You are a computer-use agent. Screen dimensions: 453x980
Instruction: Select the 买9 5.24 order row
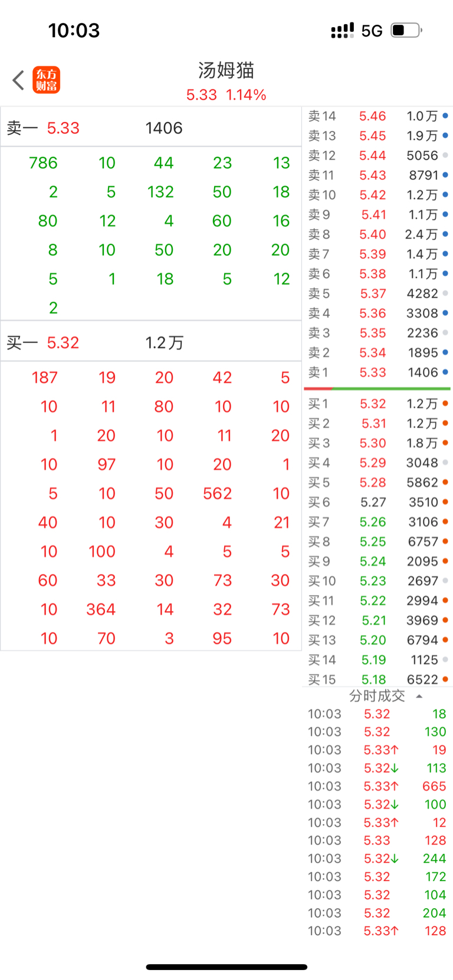(x=377, y=562)
